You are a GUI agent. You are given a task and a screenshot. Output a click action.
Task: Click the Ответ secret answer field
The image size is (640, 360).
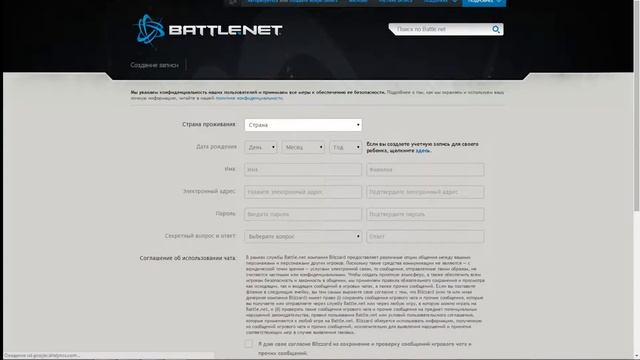tap(425, 236)
